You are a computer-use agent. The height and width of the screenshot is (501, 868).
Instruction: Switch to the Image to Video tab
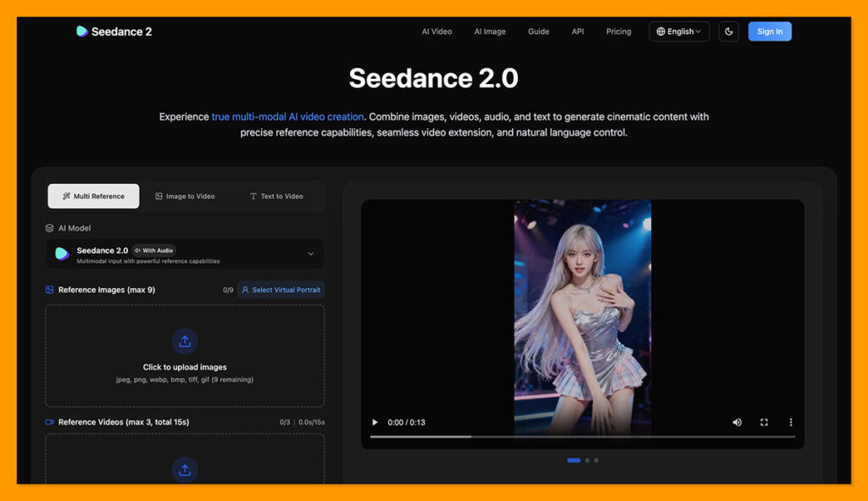(185, 196)
